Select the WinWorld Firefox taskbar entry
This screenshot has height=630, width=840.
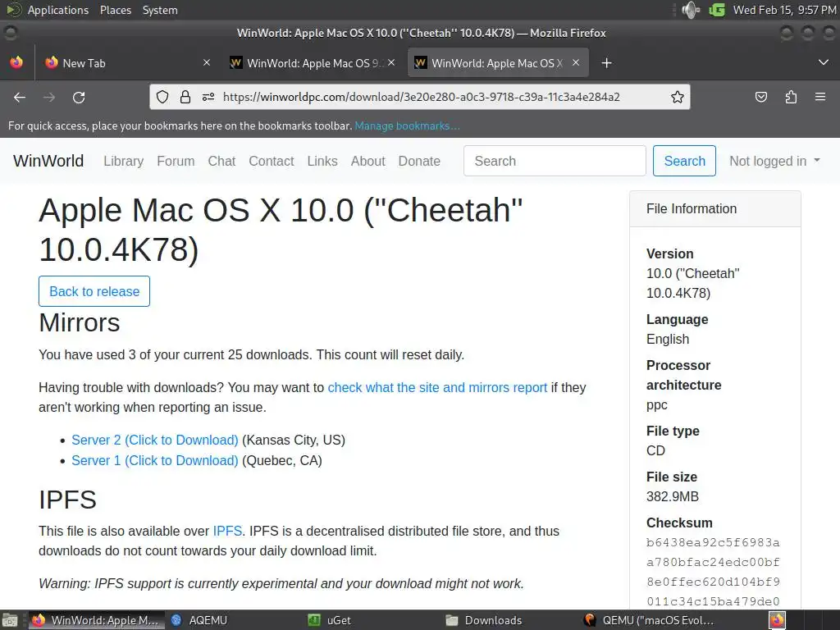click(x=97, y=620)
